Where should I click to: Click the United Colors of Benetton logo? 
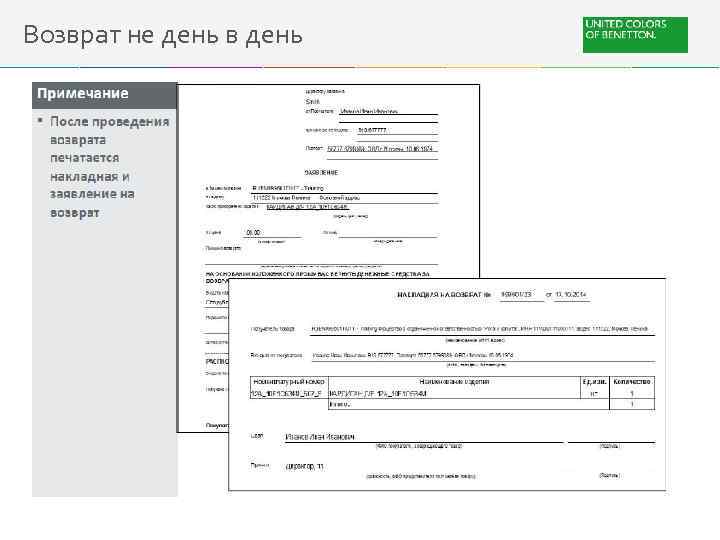pos(635,35)
